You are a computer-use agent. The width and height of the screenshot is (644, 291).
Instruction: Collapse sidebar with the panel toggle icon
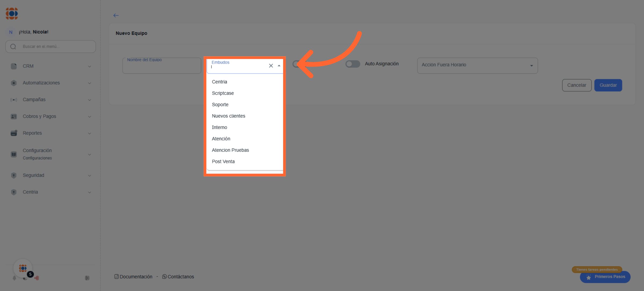(x=87, y=278)
